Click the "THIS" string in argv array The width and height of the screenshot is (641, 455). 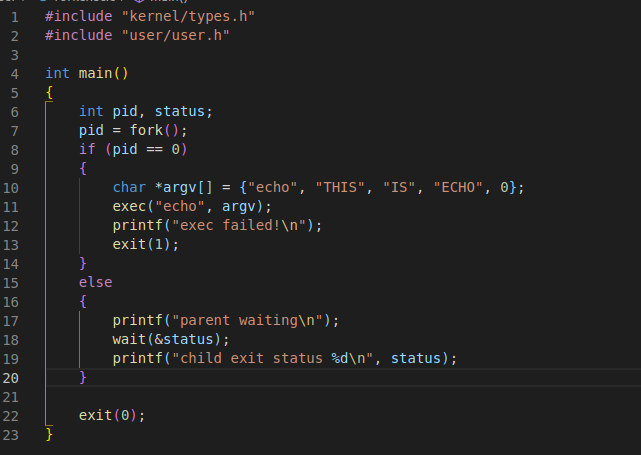click(337, 187)
